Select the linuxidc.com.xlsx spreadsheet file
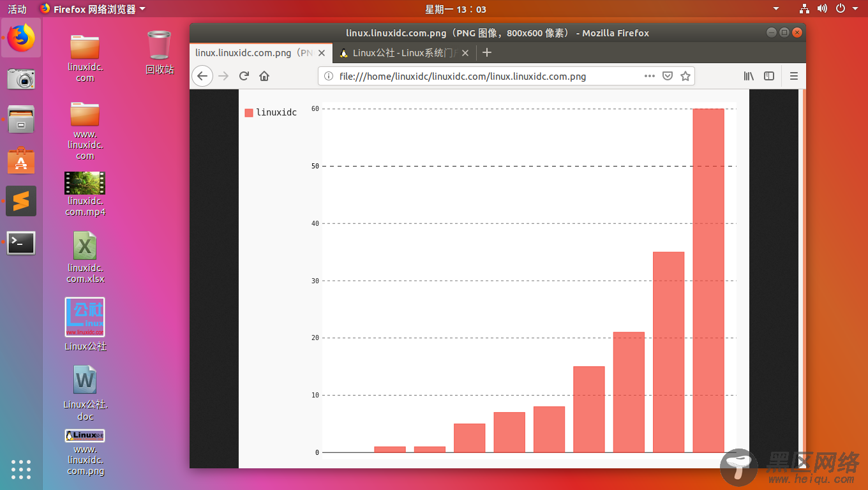The image size is (868, 490). pyautogui.click(x=85, y=257)
